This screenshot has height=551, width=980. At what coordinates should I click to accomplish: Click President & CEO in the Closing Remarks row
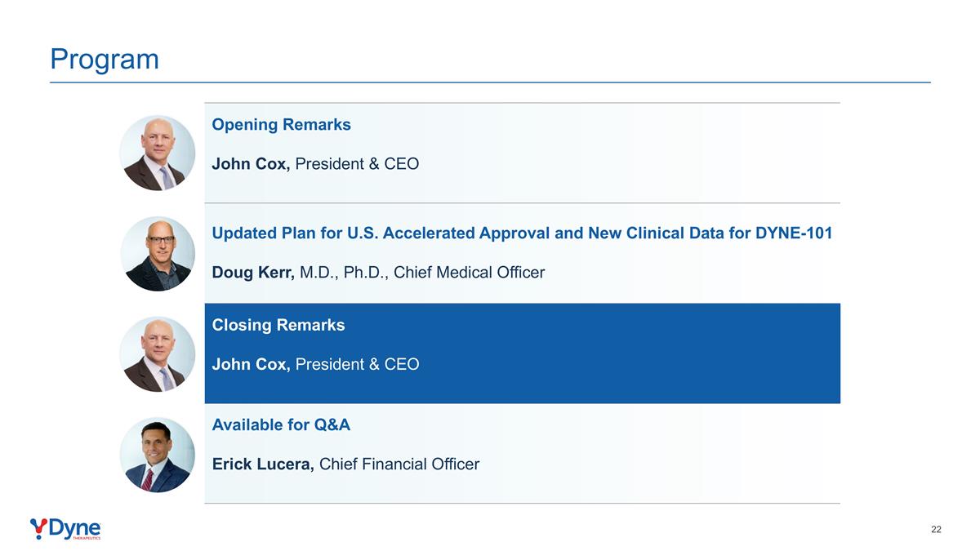click(x=357, y=364)
